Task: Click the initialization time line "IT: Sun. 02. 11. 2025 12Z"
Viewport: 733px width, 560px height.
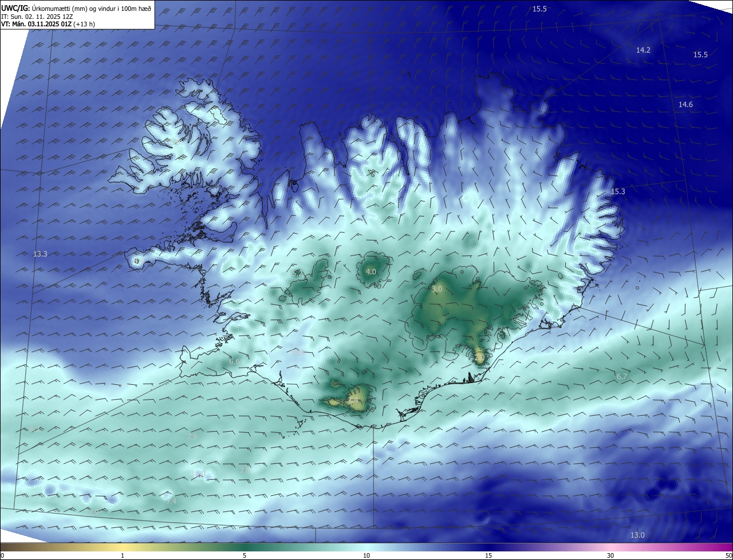Action: pyautogui.click(x=38, y=17)
